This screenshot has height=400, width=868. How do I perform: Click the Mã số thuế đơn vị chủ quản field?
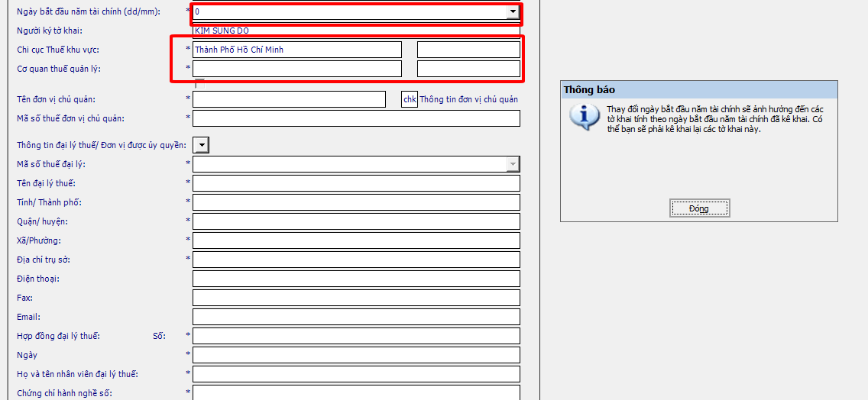click(x=356, y=118)
